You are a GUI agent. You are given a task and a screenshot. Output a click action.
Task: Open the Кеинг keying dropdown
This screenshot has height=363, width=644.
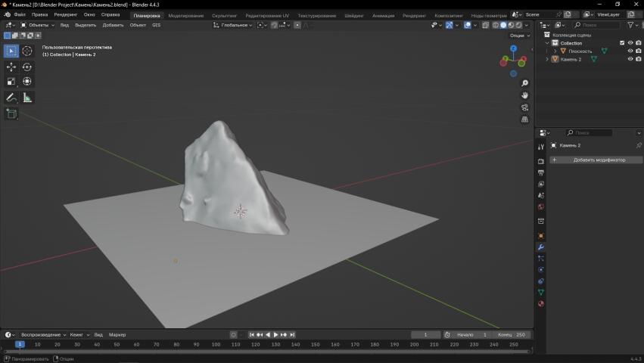click(x=79, y=335)
